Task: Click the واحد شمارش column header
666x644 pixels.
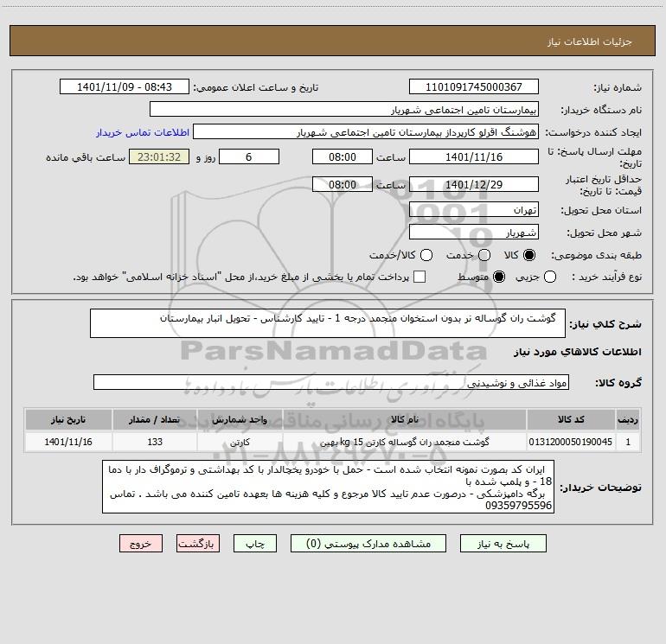Action: (x=240, y=419)
